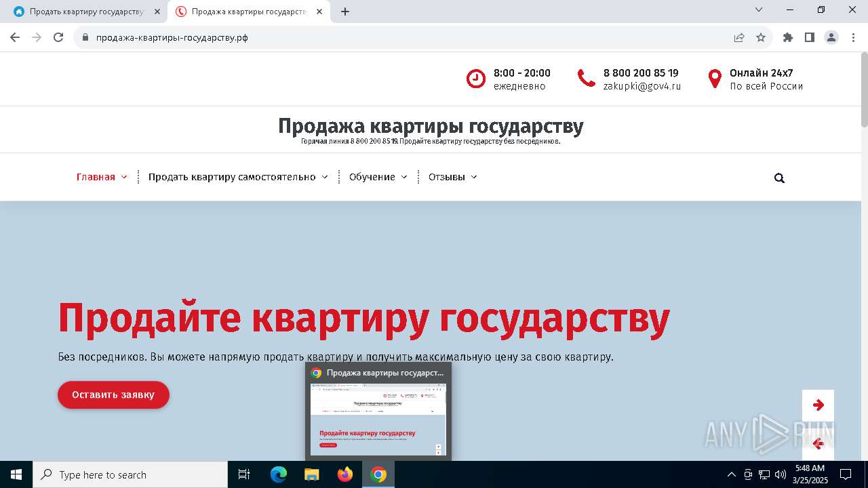Open Task View on the taskbar
Screen dimensions: 868x488
coord(244,474)
